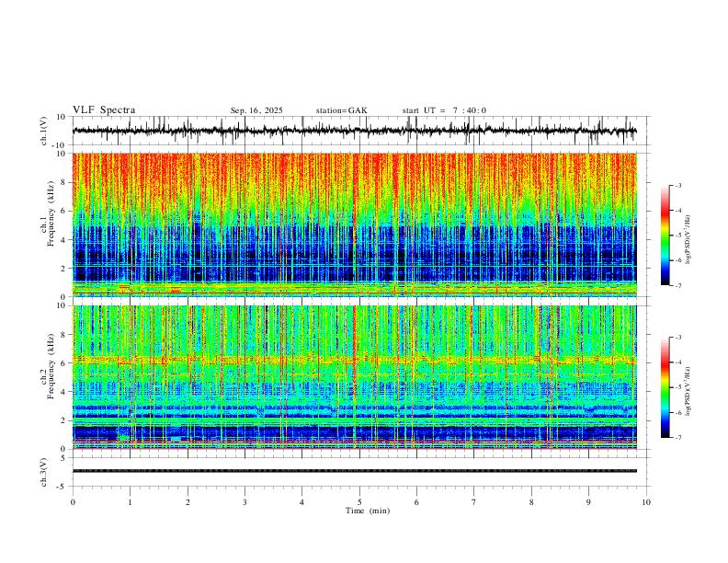Click the ch.2 colorbar log(PSD) unit label
This screenshot has width=728, height=563.
coord(688,392)
